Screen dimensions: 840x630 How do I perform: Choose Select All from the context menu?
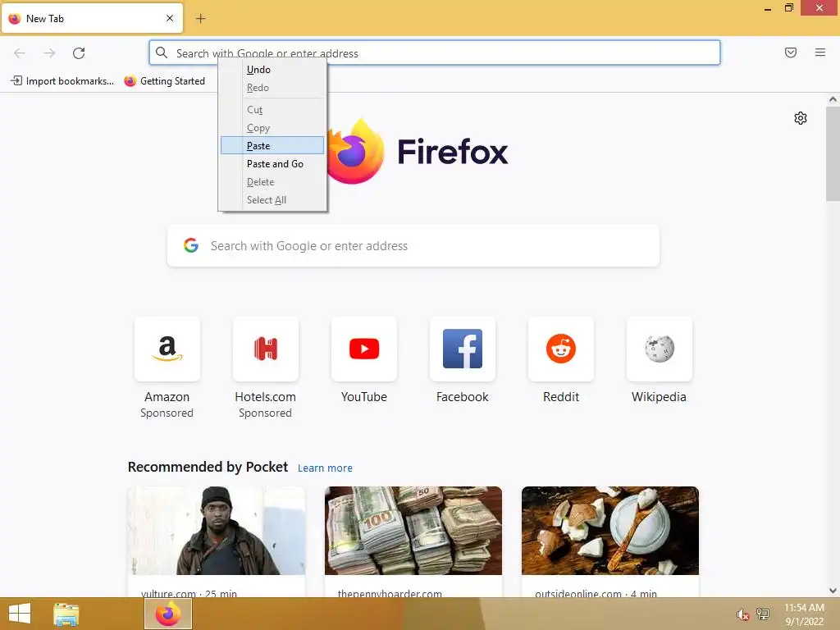[272, 200]
